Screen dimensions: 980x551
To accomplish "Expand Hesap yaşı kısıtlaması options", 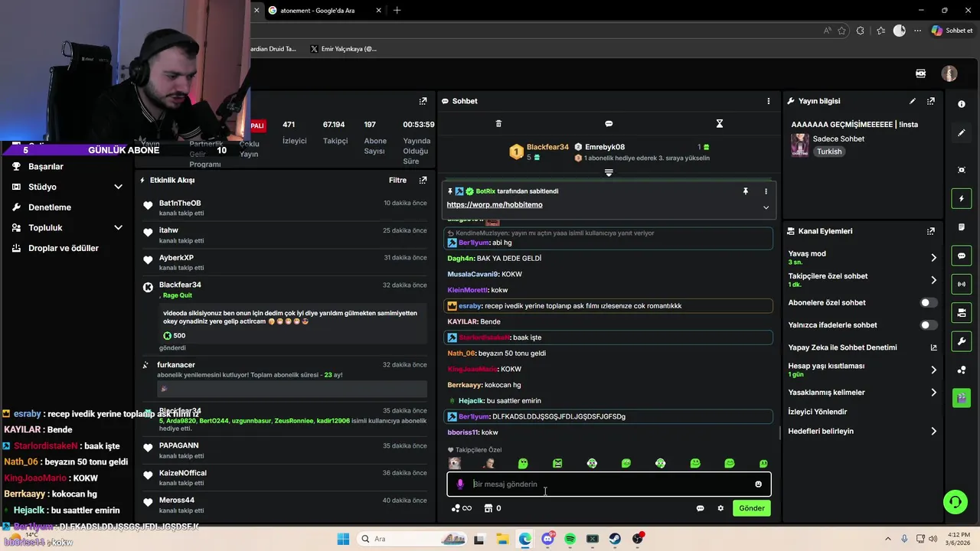I will pos(933,370).
